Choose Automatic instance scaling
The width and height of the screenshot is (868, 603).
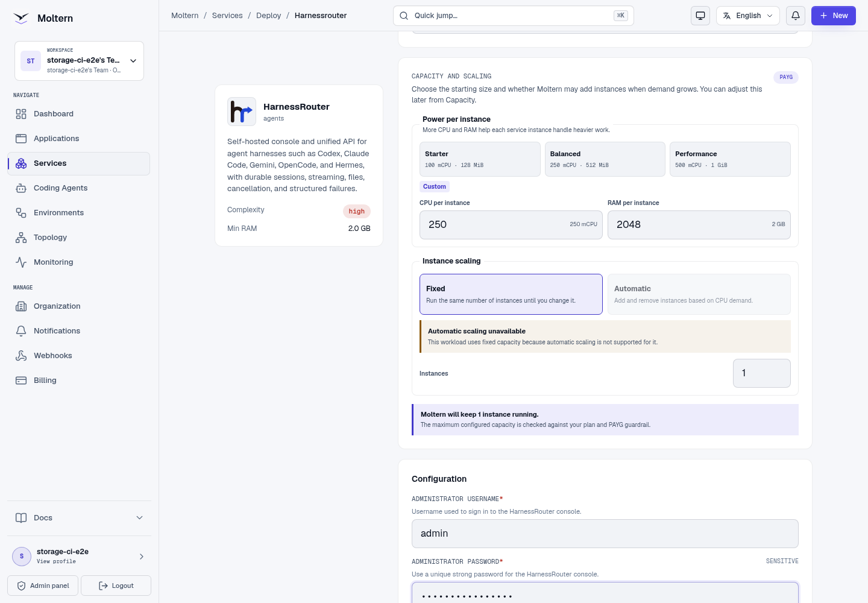[x=699, y=294]
